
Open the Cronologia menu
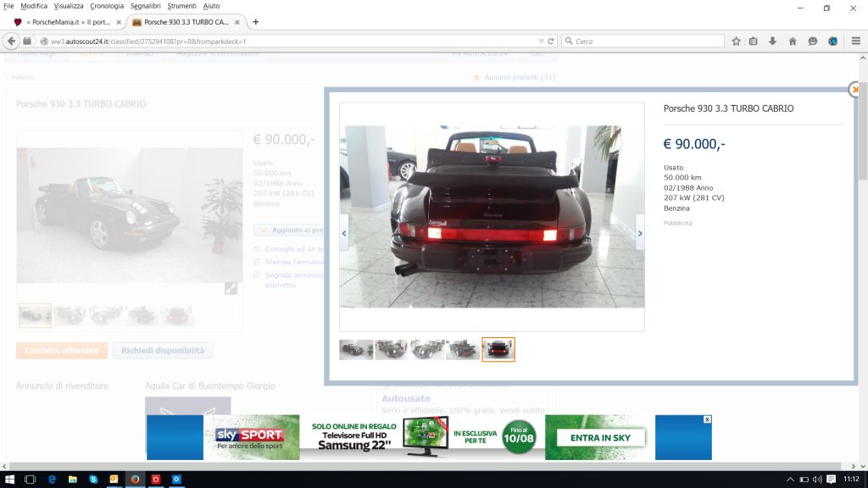tap(107, 6)
